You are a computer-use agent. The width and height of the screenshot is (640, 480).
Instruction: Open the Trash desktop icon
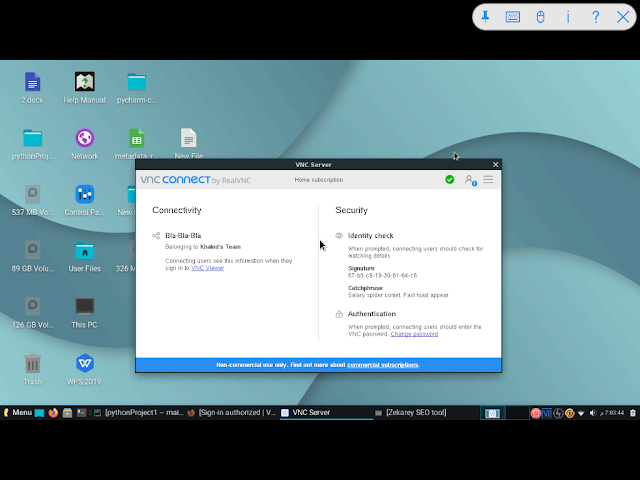coord(32,369)
